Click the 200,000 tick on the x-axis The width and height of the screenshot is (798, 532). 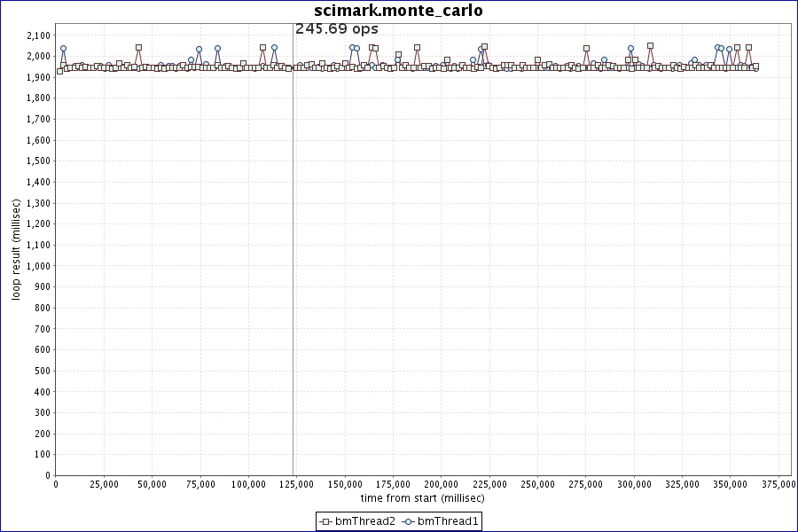tap(442, 484)
